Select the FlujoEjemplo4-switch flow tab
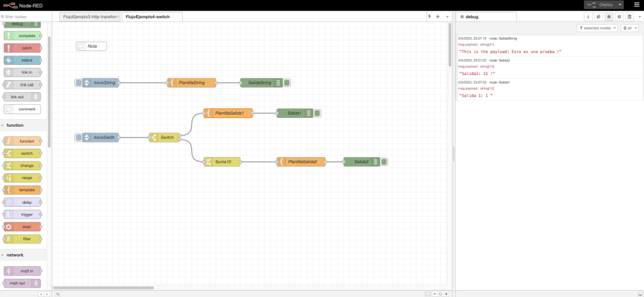Image resolution: width=644 pixels, height=297 pixels. 151,16
